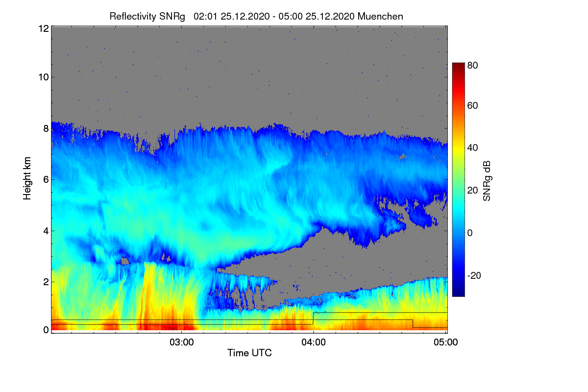Image resolution: width=588 pixels, height=392 pixels.
Task: Click the 03:00 time tick label
Action: coord(182,342)
